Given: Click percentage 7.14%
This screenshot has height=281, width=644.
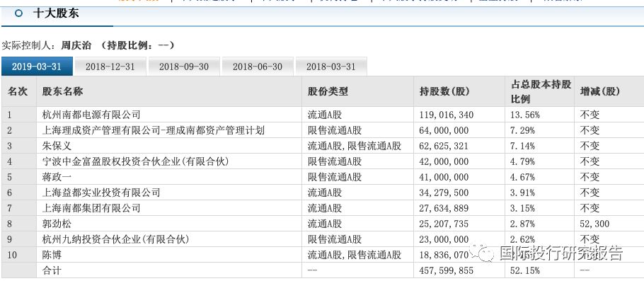Looking at the screenshot, I should pos(523,147).
